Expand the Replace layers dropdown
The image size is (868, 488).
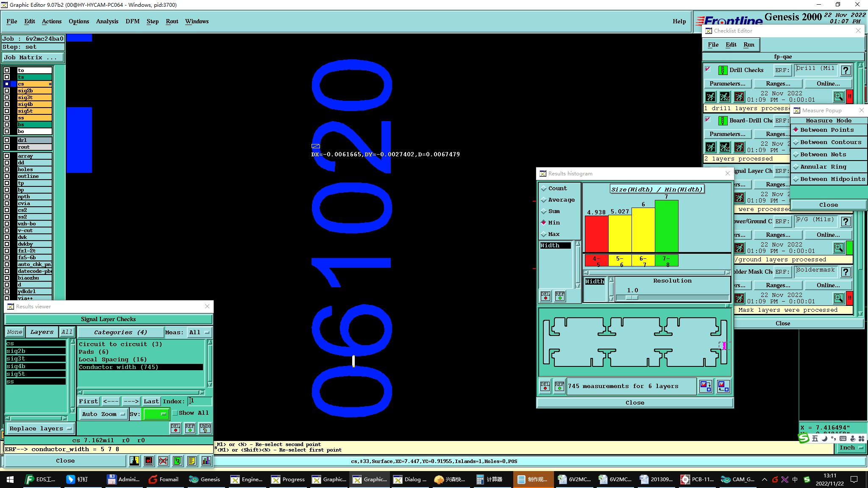coord(40,429)
